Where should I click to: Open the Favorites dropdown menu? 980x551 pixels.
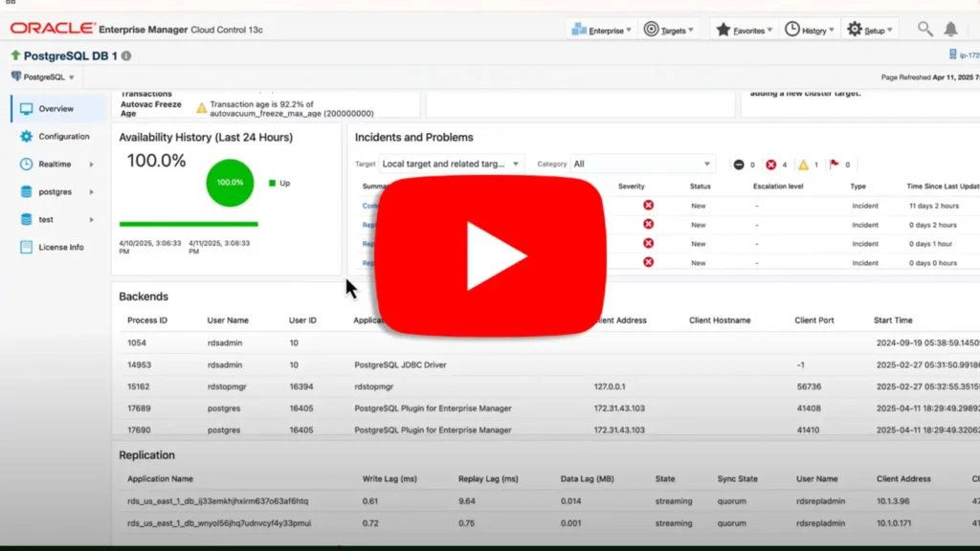(742, 30)
